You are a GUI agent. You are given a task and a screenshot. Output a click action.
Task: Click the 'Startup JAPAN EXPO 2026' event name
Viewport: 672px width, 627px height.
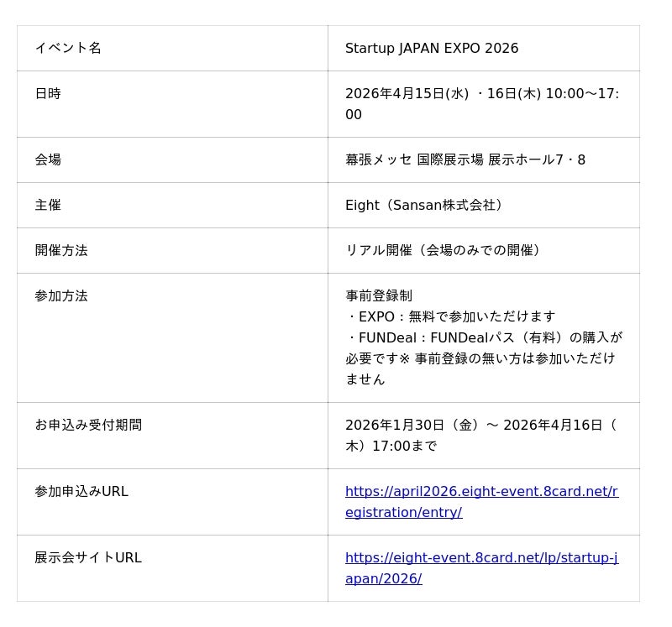point(432,49)
